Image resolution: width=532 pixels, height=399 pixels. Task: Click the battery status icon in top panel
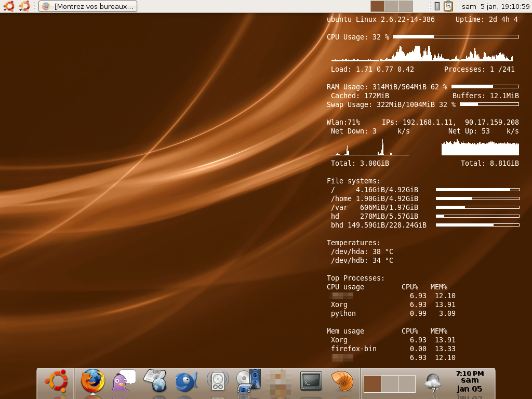click(x=437, y=6)
